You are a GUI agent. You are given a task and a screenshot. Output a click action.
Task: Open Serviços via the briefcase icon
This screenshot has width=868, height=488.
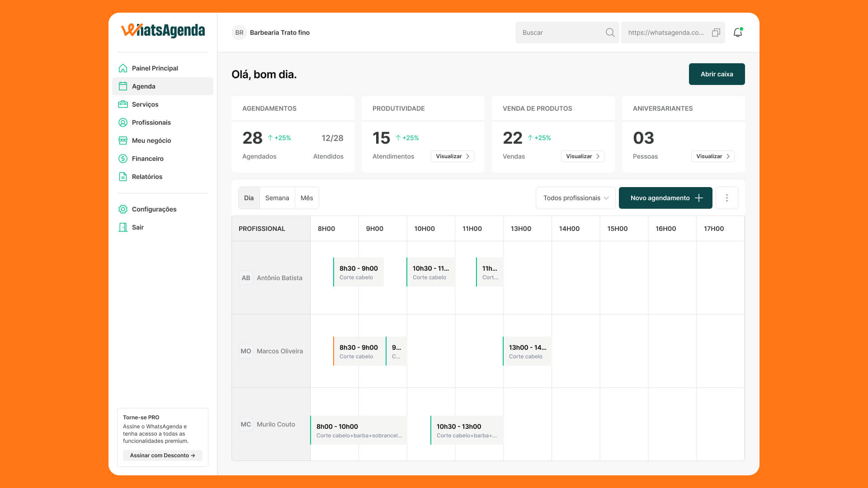point(123,104)
